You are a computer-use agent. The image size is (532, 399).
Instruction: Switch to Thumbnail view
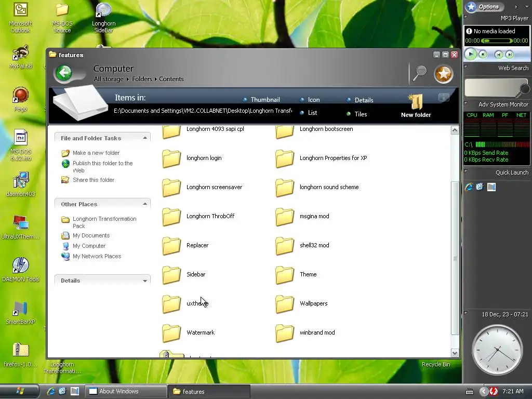tap(261, 100)
